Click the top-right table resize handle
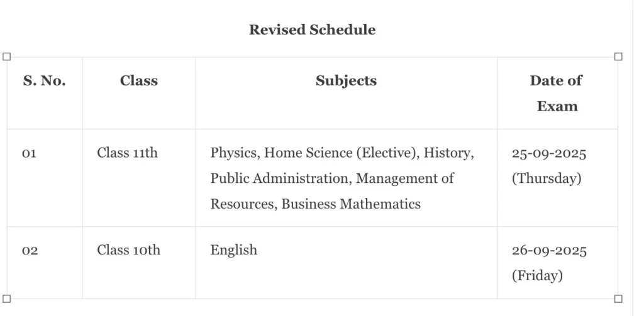644x316 pixels. tap(618, 57)
